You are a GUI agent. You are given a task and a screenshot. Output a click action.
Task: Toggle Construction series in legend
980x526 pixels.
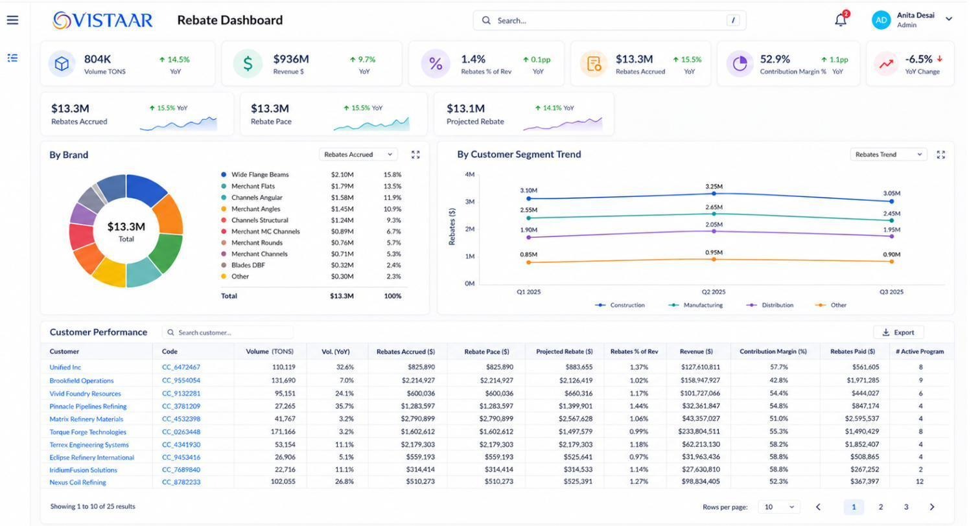click(x=620, y=305)
